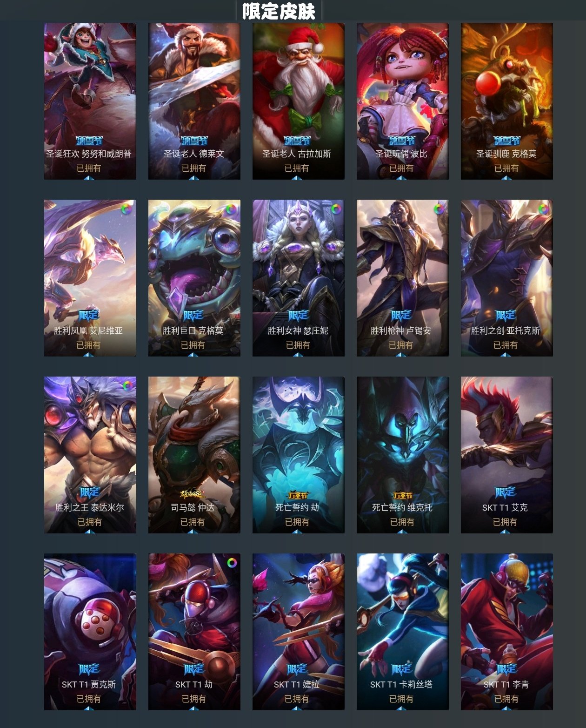Click chroma wheel icon on 胜利枪神 卢锡安
This screenshot has height=728, width=586.
pos(439,209)
